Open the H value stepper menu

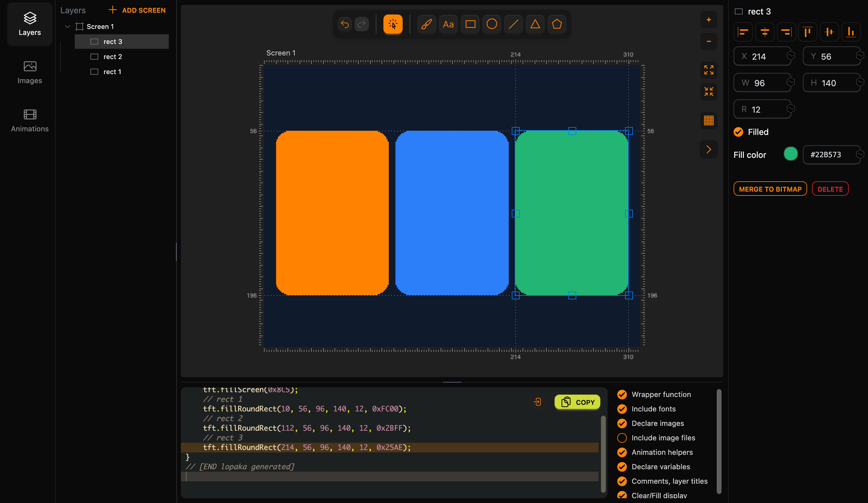tap(860, 82)
